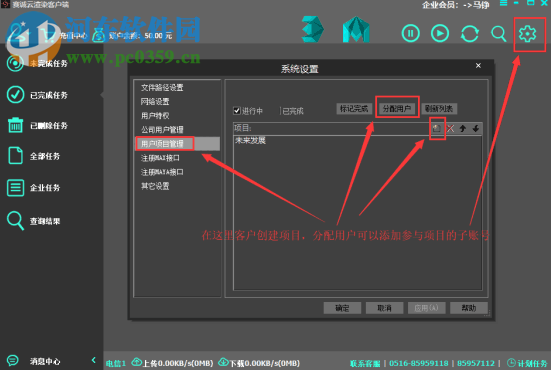Open 已完成任务 in sidebar
Viewport: 555px width, 372px height.
(x=37, y=95)
